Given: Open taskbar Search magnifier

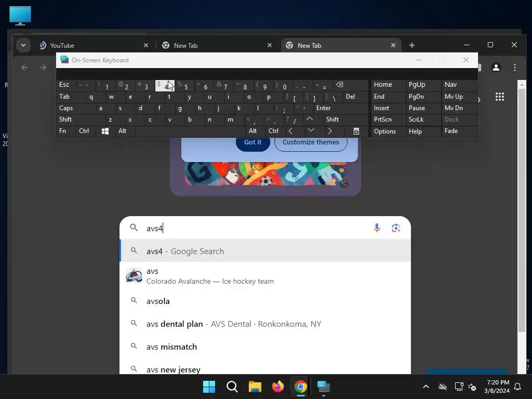Looking at the screenshot, I should click(232, 387).
